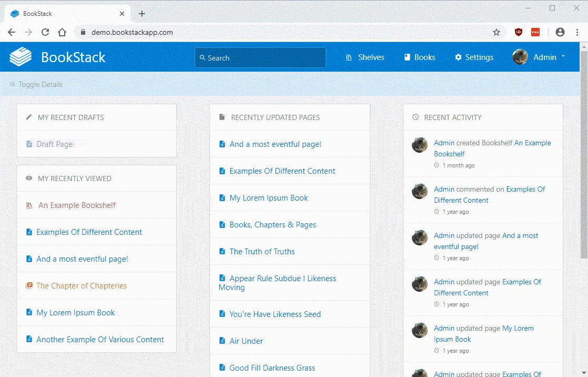Open You're Have Likeness Seed page
Image resolution: width=588 pixels, height=377 pixels.
(275, 314)
